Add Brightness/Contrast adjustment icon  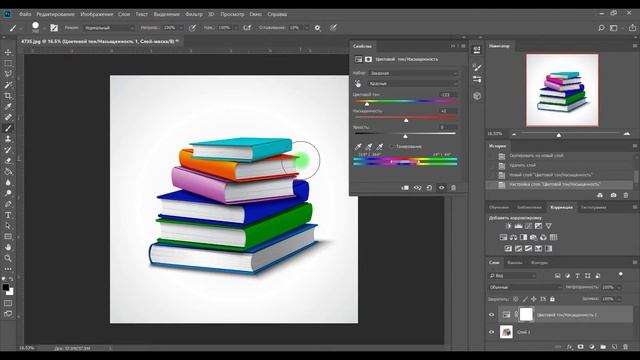[x=508, y=226]
